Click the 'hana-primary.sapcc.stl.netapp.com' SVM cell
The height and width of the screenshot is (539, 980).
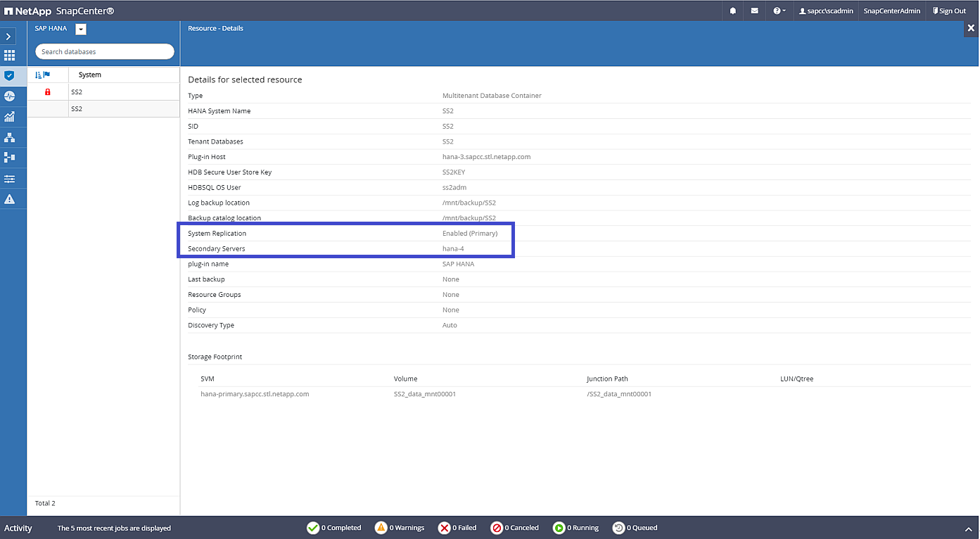255,394
